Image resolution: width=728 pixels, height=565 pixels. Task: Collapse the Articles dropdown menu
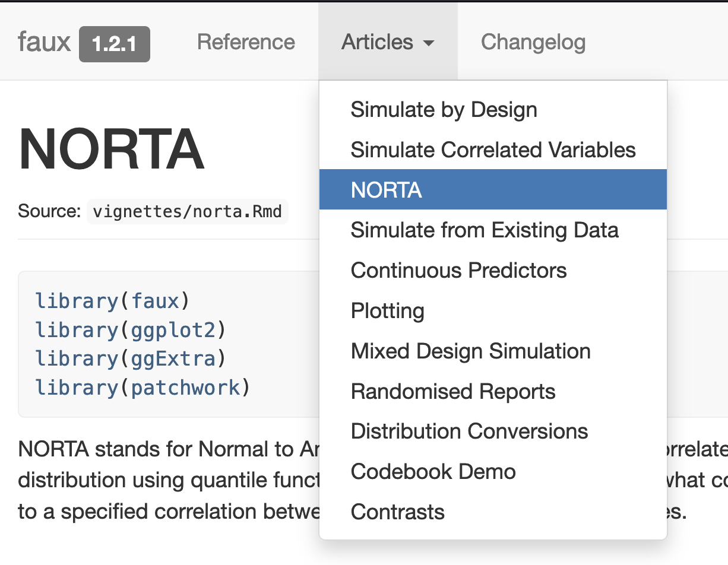388,42
